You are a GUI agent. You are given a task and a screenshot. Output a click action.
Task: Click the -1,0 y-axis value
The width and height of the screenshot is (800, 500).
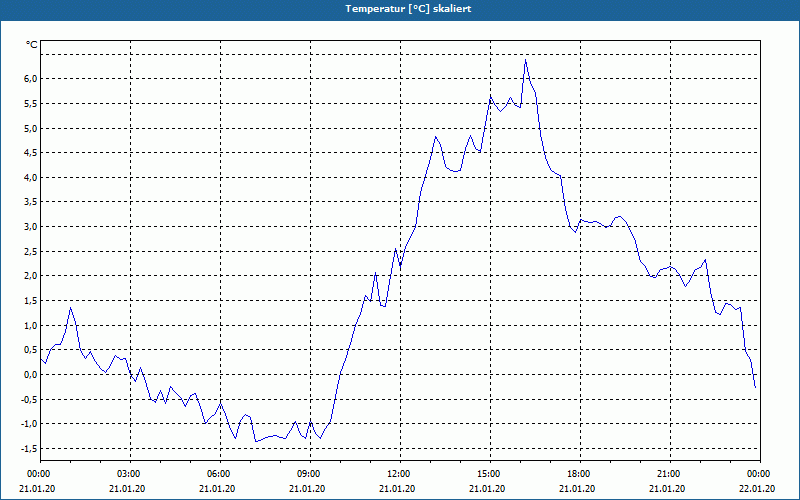point(29,424)
